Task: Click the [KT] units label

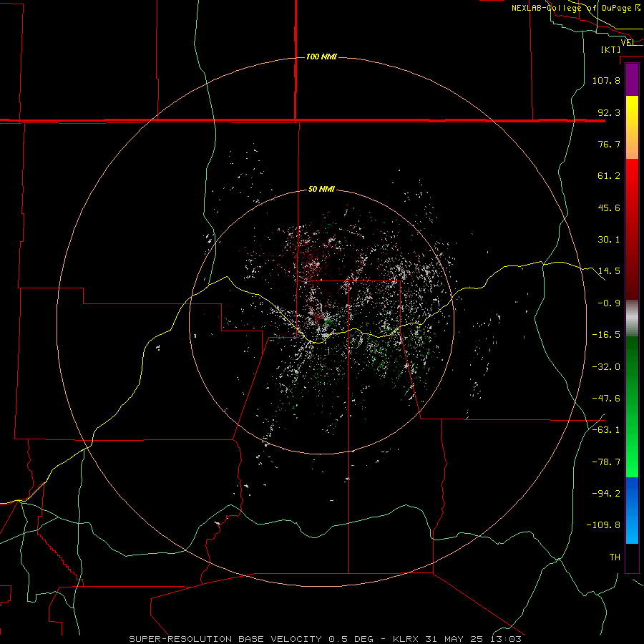Action: 610,49
